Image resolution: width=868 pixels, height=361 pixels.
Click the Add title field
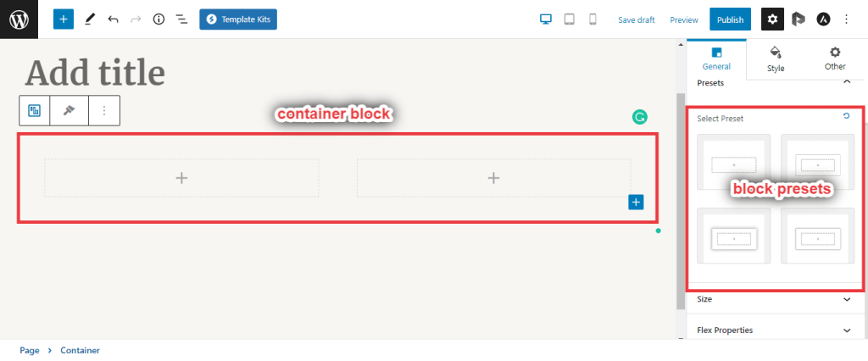coord(95,73)
